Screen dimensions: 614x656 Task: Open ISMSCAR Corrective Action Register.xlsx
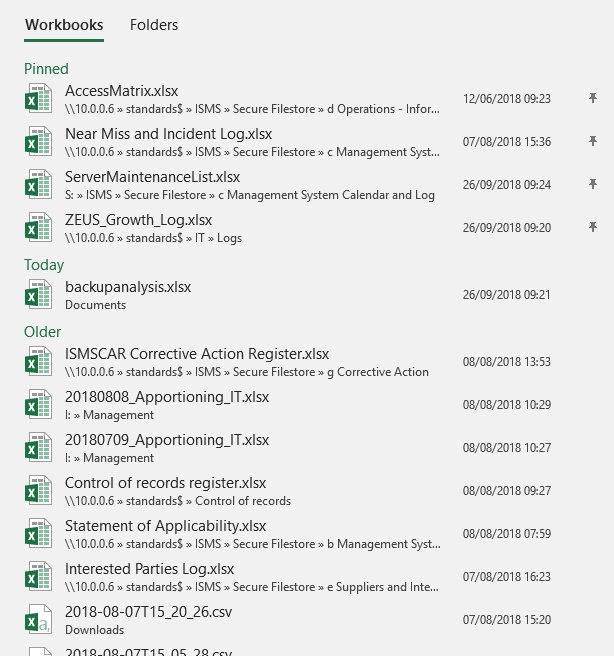tap(197, 354)
